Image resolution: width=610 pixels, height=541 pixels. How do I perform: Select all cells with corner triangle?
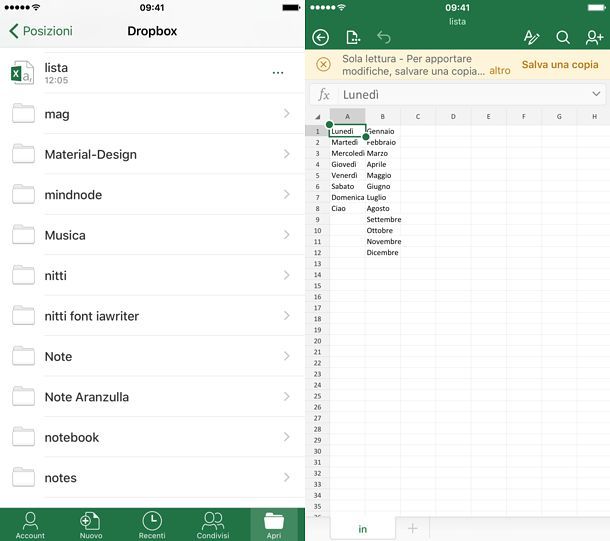point(318,117)
